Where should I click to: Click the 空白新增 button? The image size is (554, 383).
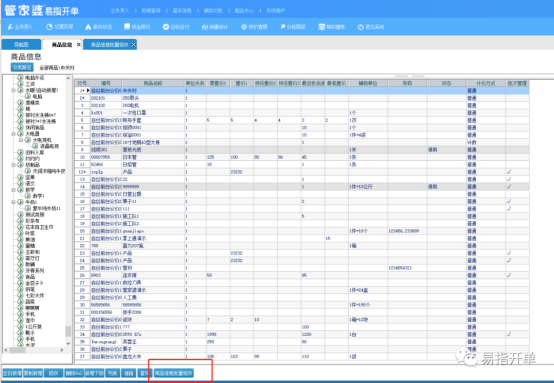[x=12, y=373]
